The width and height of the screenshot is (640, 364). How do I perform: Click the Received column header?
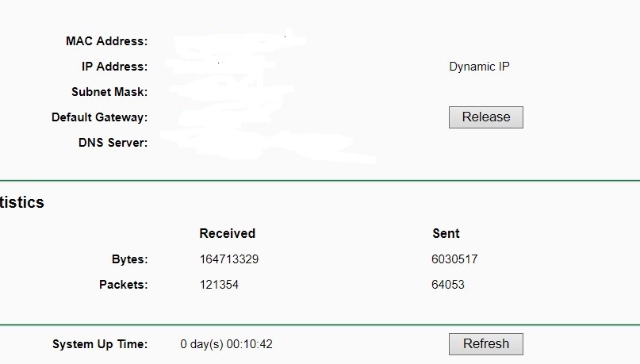[228, 233]
